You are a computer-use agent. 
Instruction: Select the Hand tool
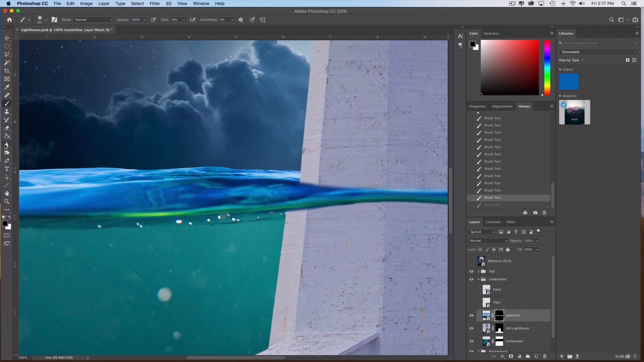click(x=7, y=194)
